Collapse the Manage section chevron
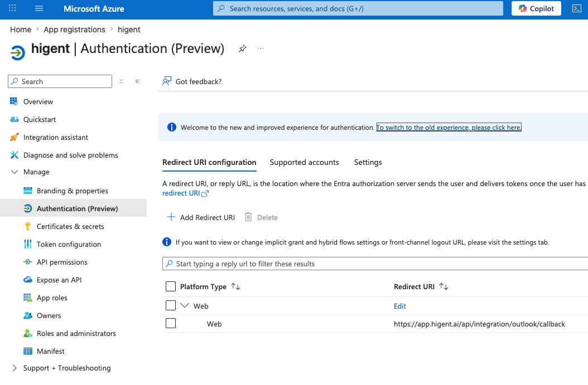The height and width of the screenshot is (385, 588). point(15,172)
